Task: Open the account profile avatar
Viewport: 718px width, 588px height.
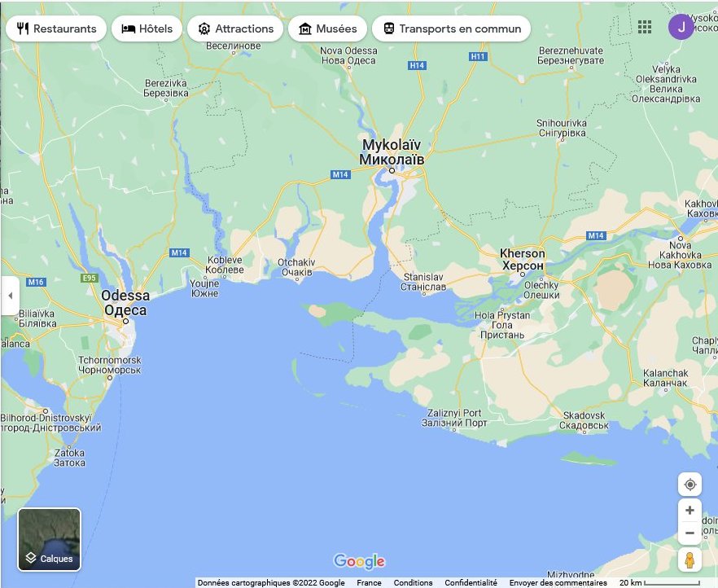Action: point(681,28)
